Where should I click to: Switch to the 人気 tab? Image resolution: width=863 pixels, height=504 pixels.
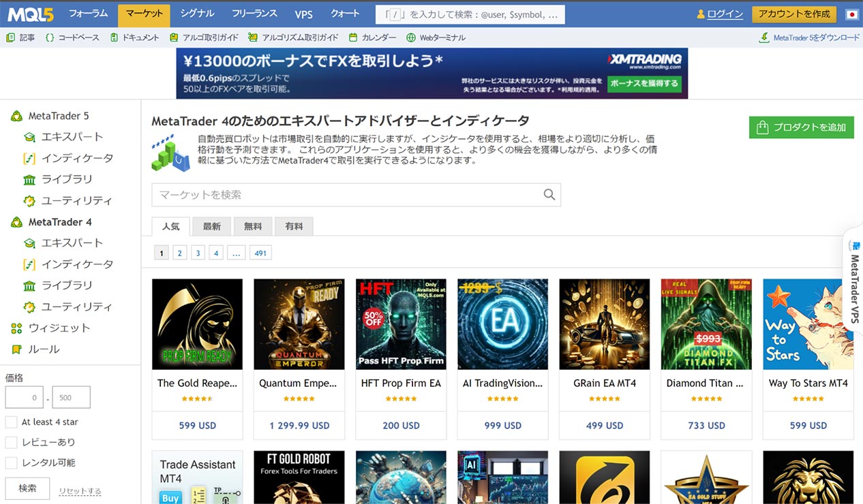click(x=171, y=226)
